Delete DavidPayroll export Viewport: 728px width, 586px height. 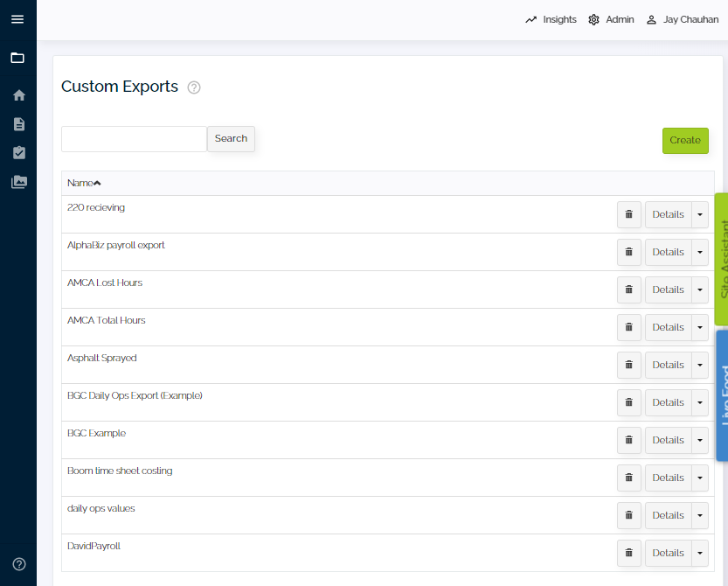coord(628,553)
